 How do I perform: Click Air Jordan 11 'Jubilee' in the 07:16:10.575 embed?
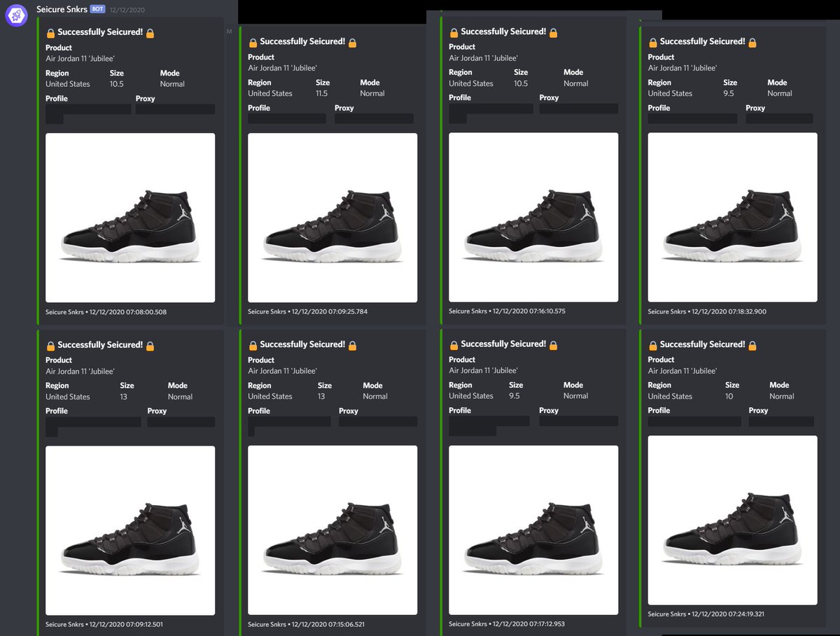pyautogui.click(x=483, y=58)
